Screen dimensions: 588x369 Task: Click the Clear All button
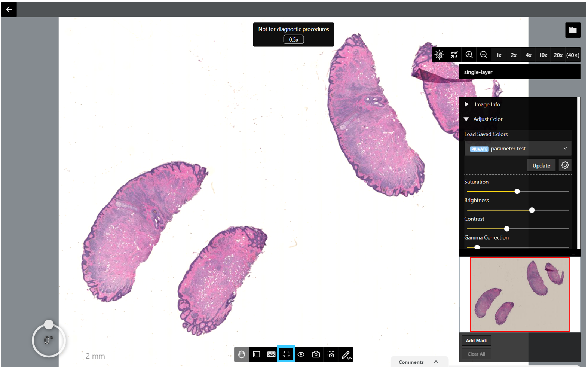coord(476,354)
